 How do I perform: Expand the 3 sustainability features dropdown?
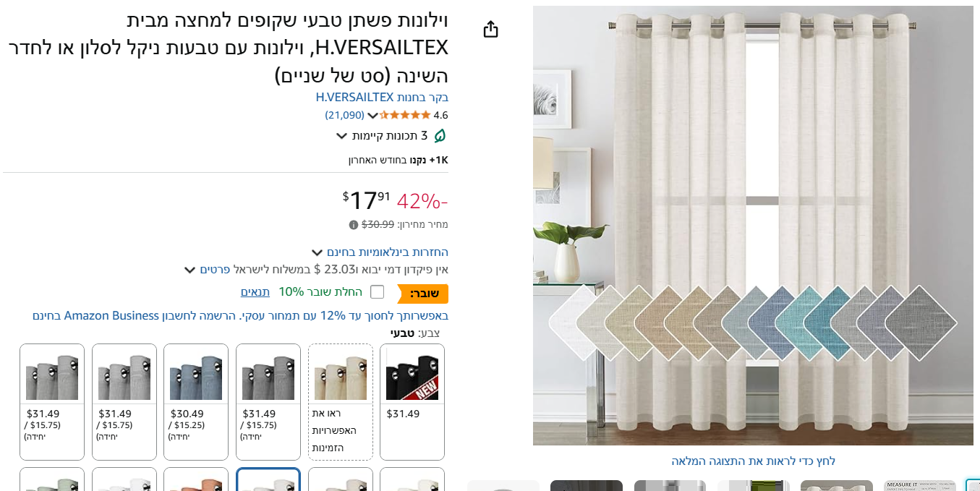pyautogui.click(x=342, y=136)
